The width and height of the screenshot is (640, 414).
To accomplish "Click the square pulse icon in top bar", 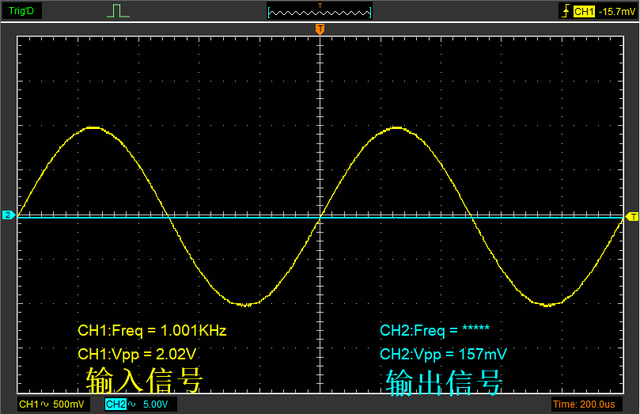I will (x=120, y=11).
